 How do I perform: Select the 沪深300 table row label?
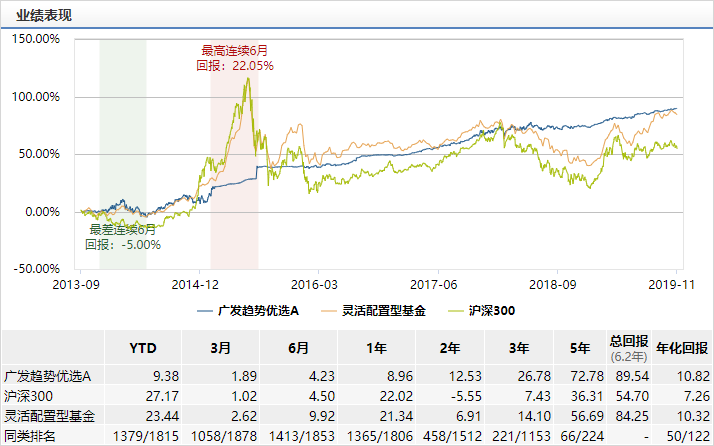[28, 396]
